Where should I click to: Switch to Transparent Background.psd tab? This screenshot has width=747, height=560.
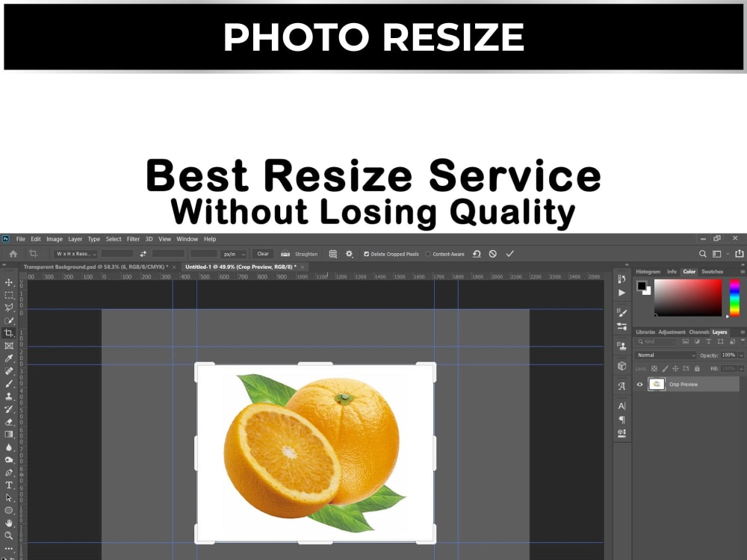(x=96, y=267)
